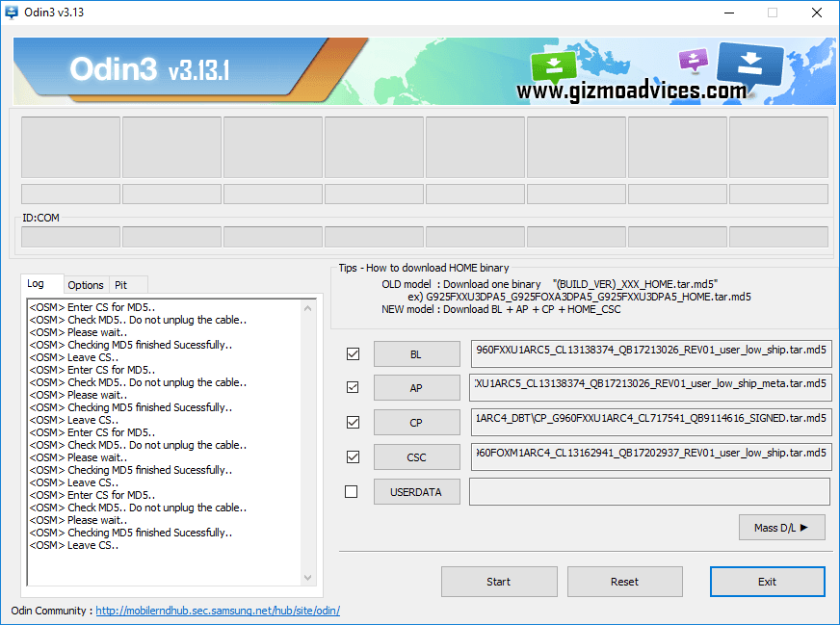Minimize the Odin3 window
This screenshot has width=840, height=625.
point(729,13)
